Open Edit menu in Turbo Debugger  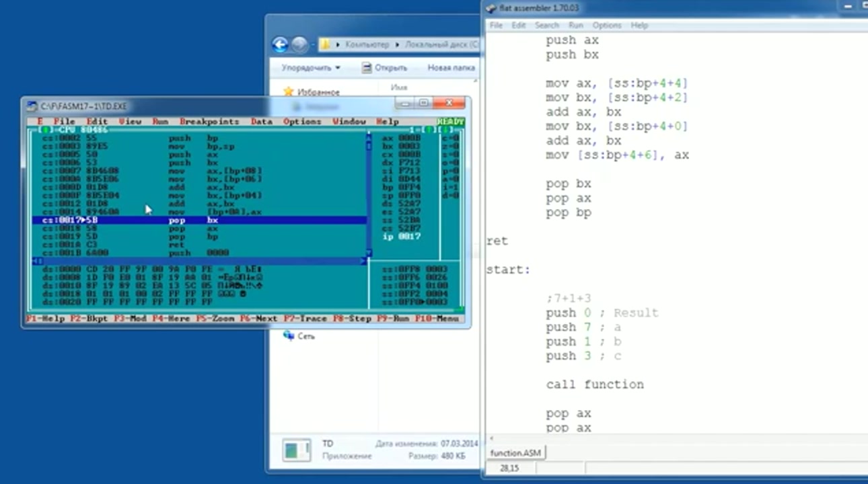[97, 122]
